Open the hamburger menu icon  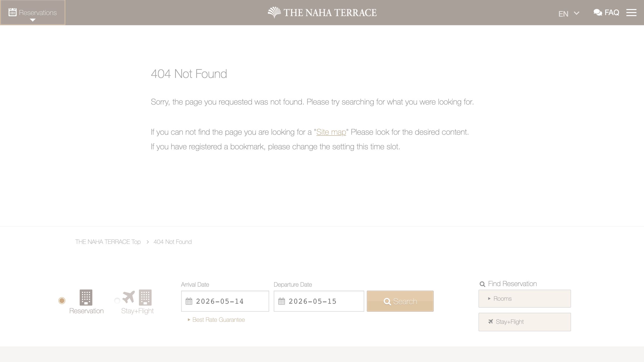(631, 13)
